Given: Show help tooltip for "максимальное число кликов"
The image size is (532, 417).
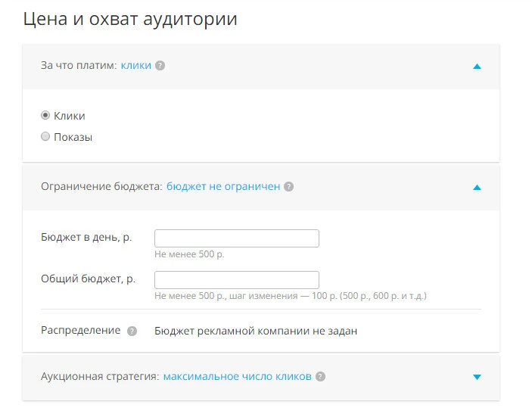Looking at the screenshot, I should click(x=320, y=376).
